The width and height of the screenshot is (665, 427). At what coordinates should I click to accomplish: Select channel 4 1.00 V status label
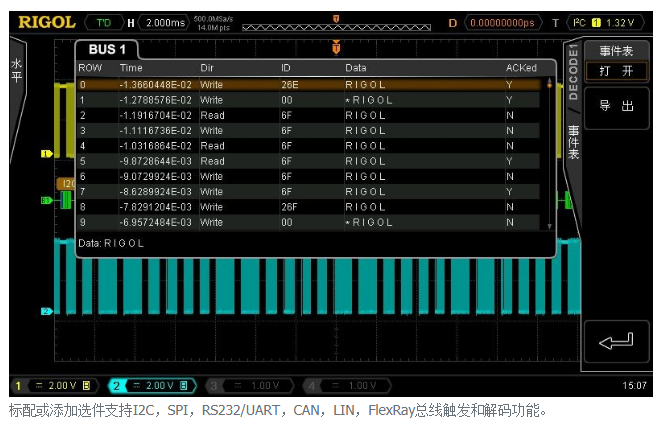pos(347,386)
